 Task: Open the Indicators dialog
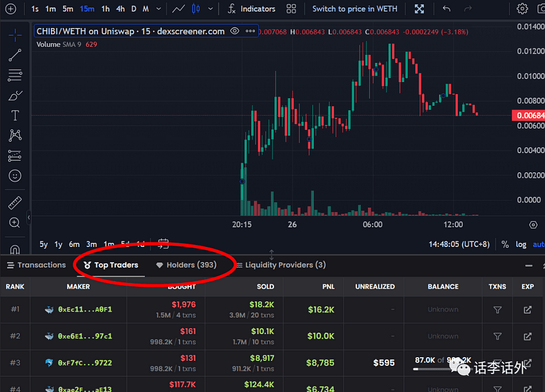coord(251,9)
